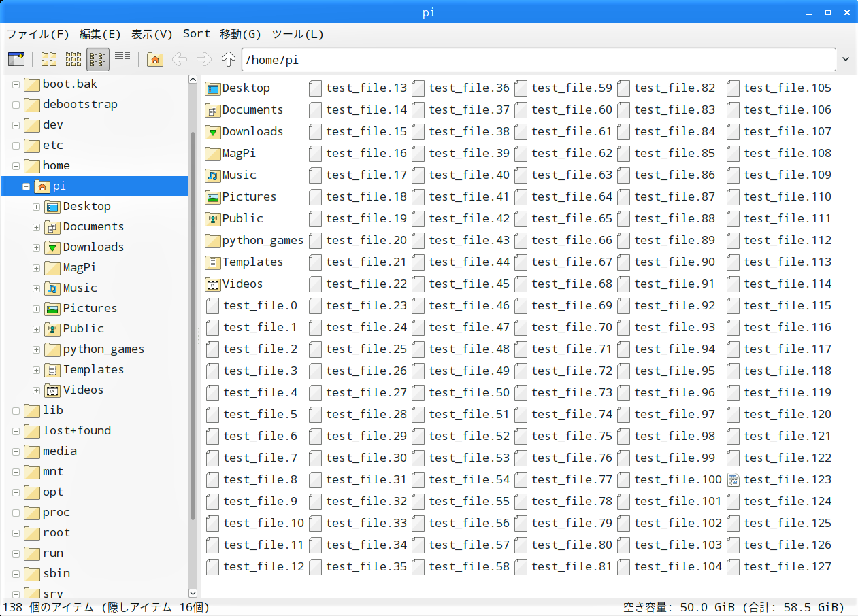Expand the debootstrap tree node
858x616 pixels.
(x=16, y=105)
